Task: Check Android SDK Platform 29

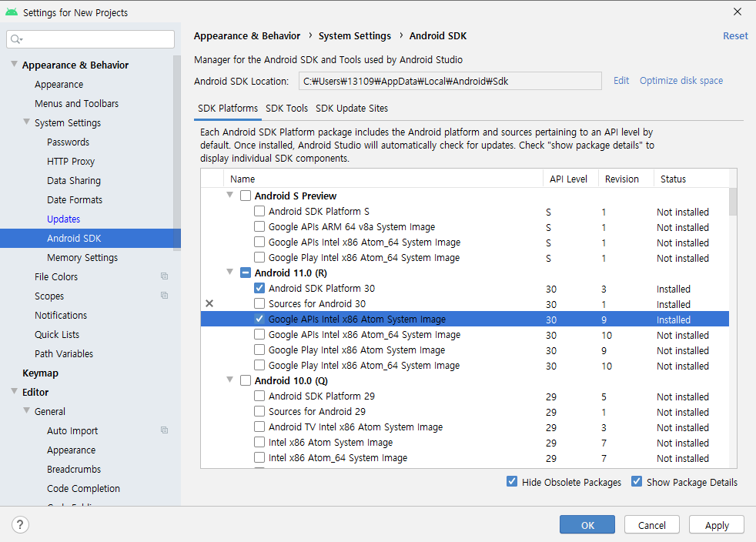Action: point(259,396)
